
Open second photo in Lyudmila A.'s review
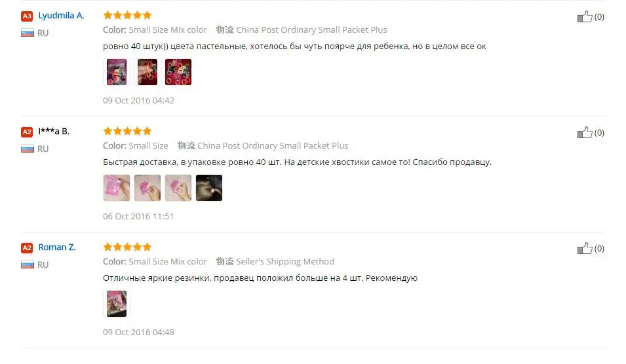coord(147,72)
